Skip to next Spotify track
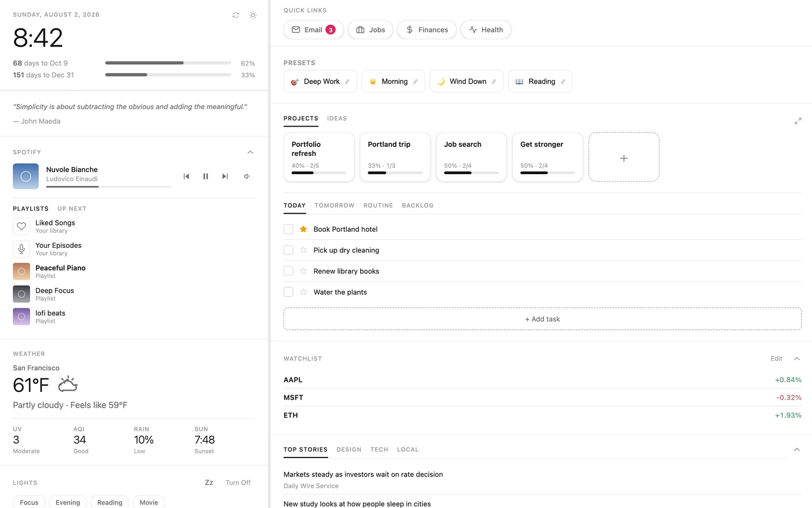The image size is (812, 508). 225,176
